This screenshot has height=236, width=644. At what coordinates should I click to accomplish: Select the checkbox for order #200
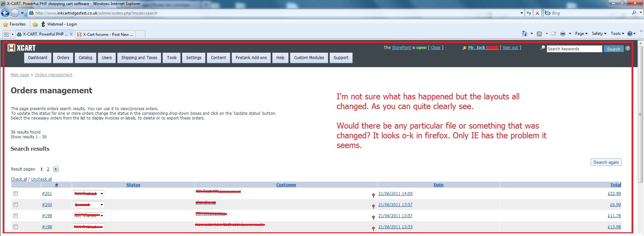[15, 205]
